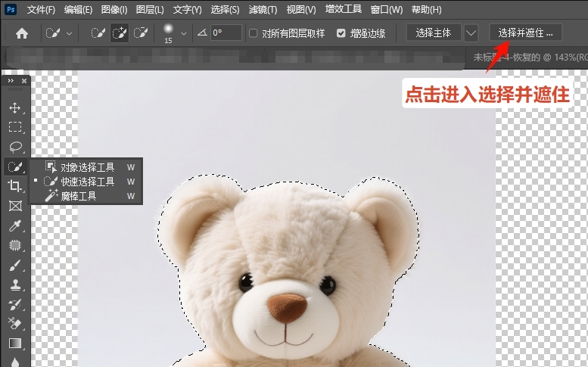
Task: Select the Gradient tool
Action: point(14,344)
